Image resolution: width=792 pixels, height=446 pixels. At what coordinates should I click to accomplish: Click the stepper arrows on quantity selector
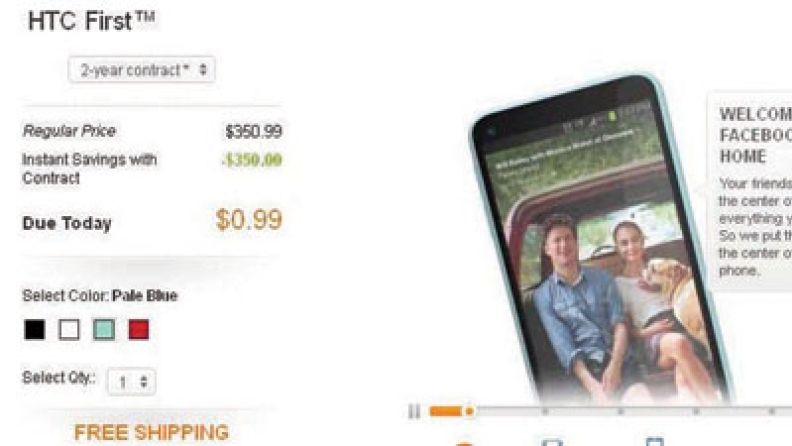[x=144, y=381]
